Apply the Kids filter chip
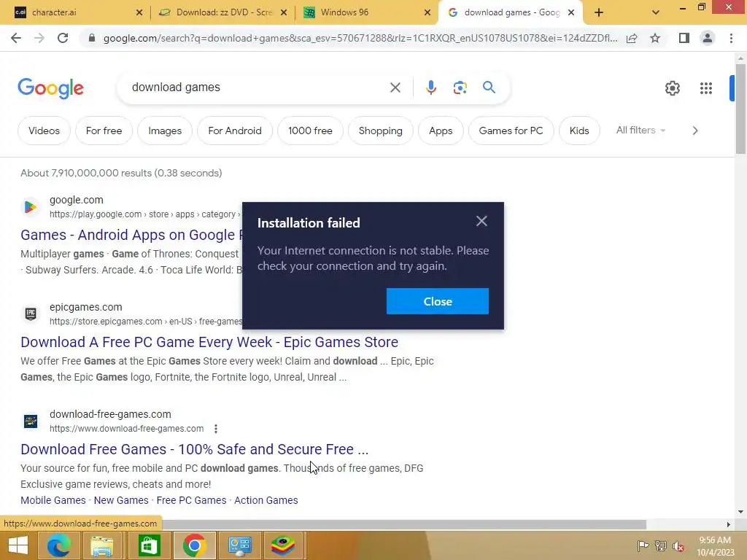Viewport: 747px width, 560px height. point(579,131)
